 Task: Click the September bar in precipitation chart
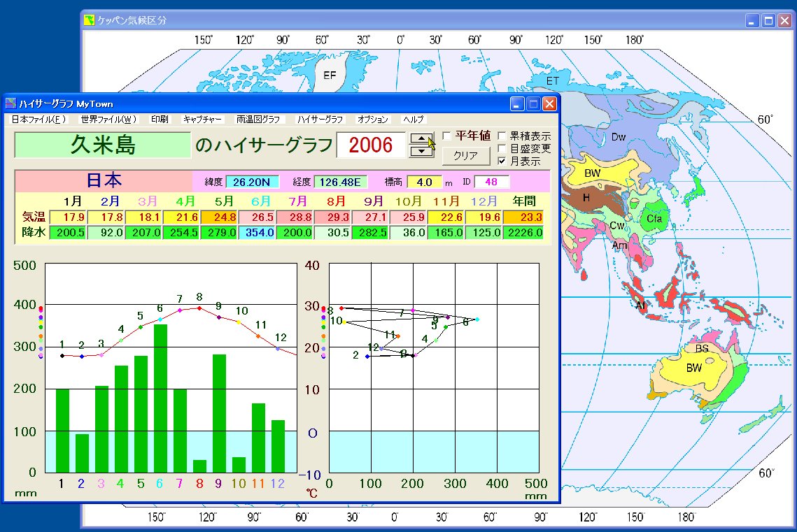(219, 413)
